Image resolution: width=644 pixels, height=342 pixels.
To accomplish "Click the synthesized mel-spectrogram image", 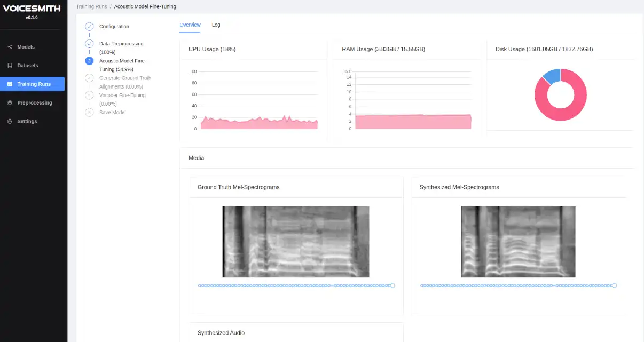I will tap(518, 242).
